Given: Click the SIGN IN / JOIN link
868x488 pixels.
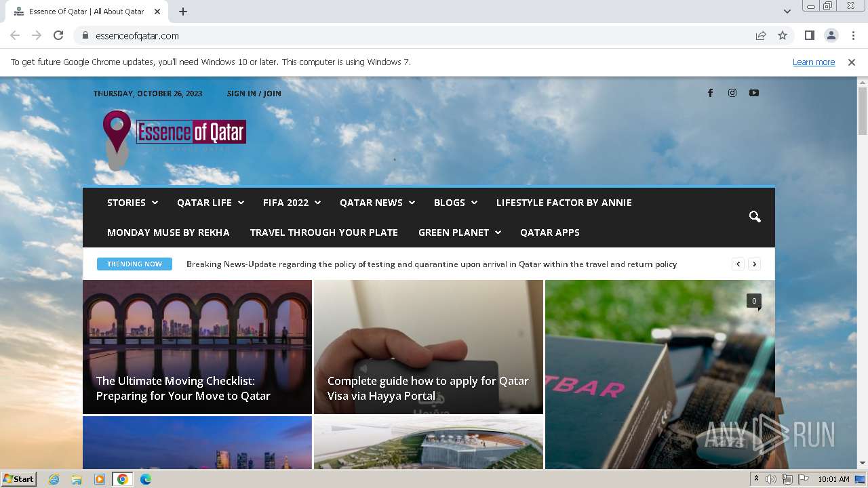Looking at the screenshot, I should tap(254, 94).
